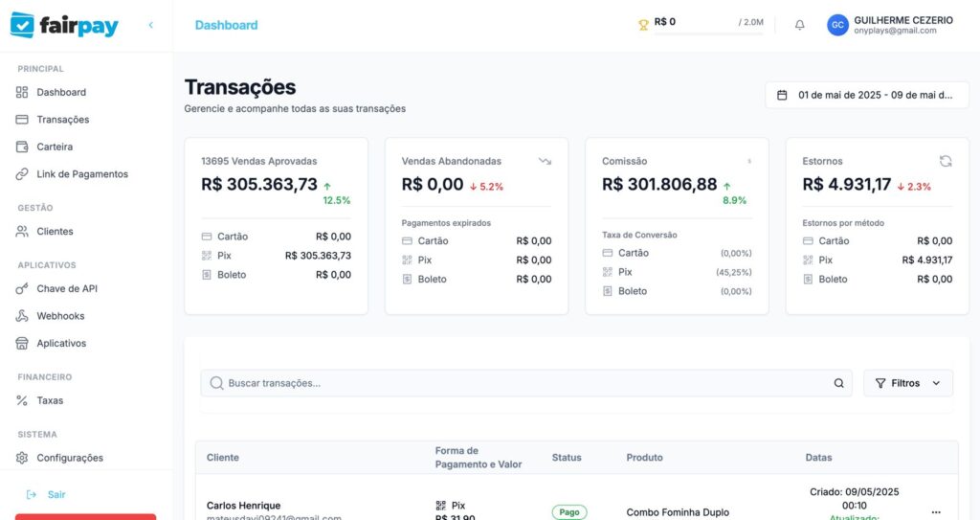Open Carlos Henrique row actions menu
The height and width of the screenshot is (520, 980).
pyautogui.click(x=936, y=512)
